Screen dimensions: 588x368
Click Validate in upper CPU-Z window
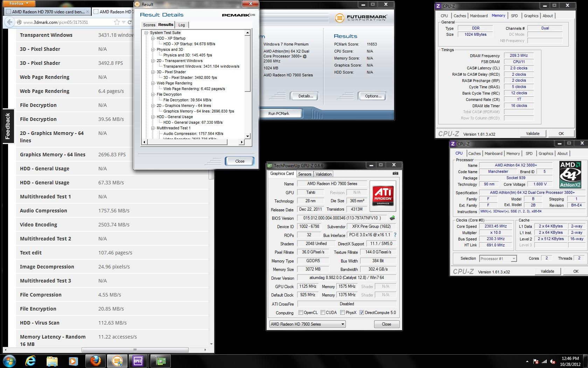533,134
